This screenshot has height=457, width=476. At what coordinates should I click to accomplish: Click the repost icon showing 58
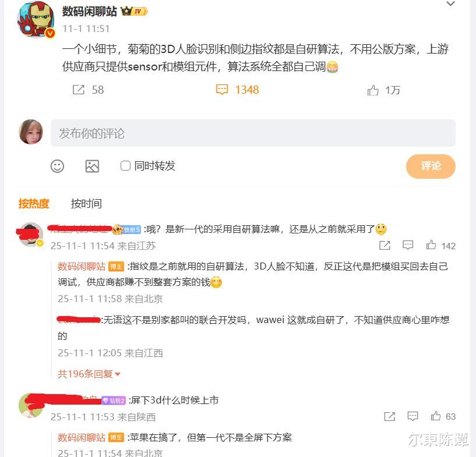(x=78, y=90)
